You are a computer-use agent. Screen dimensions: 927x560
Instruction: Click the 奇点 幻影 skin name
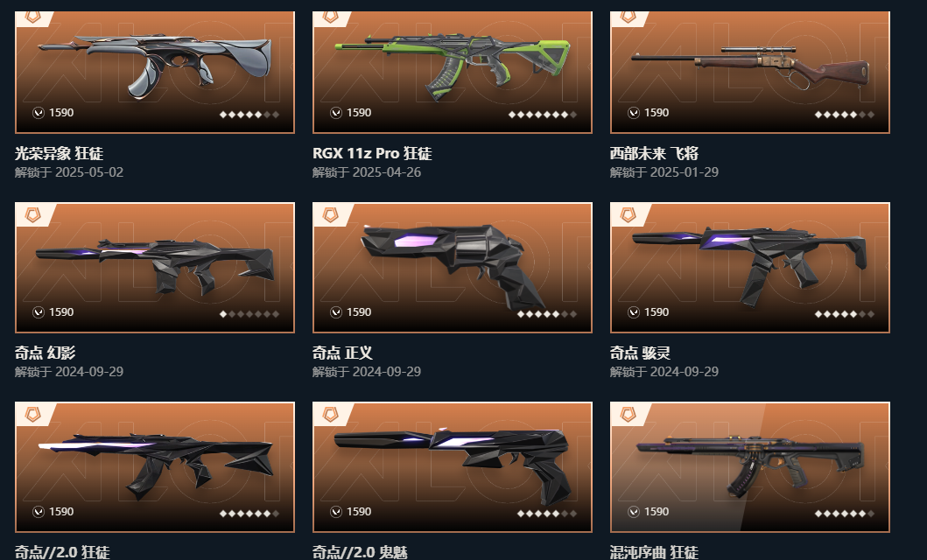click(x=45, y=353)
